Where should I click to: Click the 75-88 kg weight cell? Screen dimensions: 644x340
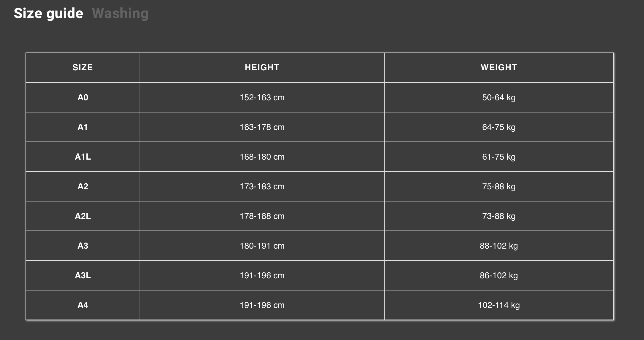(499, 186)
